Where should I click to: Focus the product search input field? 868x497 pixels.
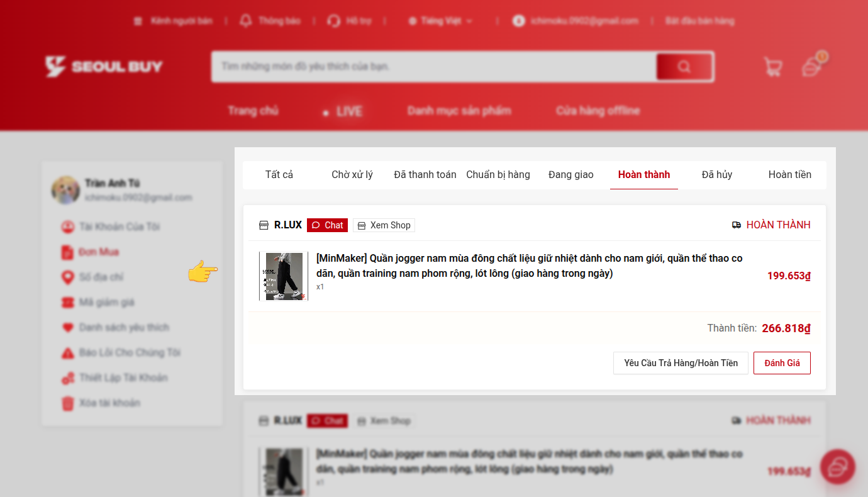click(x=434, y=67)
